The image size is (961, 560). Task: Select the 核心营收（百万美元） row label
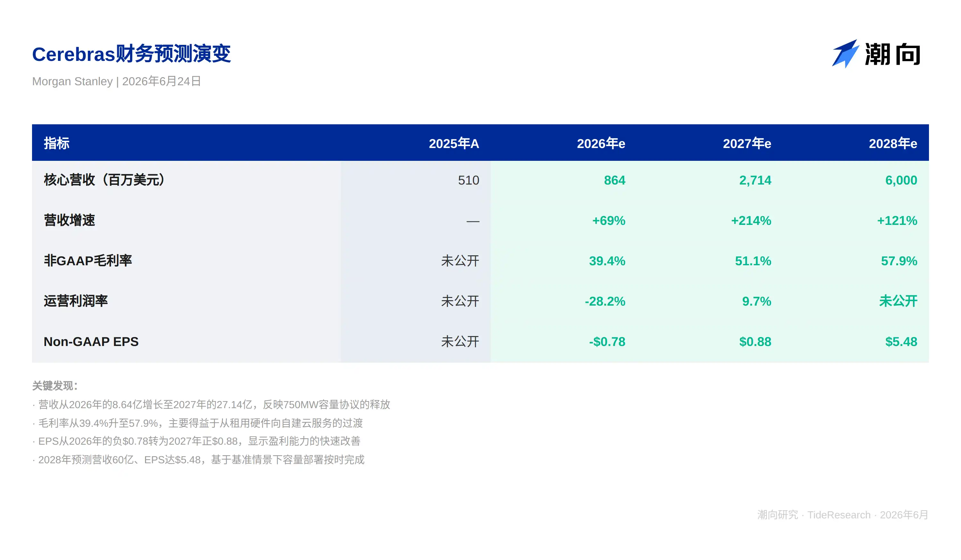coord(104,180)
